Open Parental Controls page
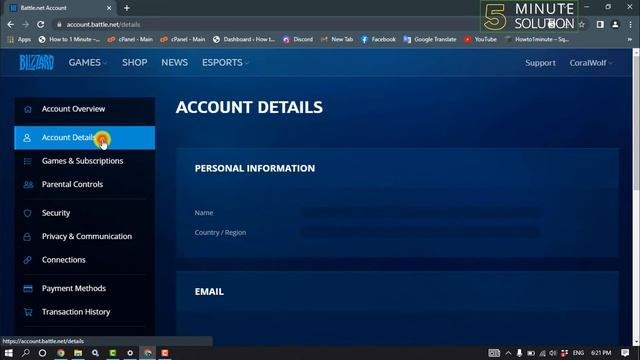This screenshot has width=640, height=360. coord(84,184)
